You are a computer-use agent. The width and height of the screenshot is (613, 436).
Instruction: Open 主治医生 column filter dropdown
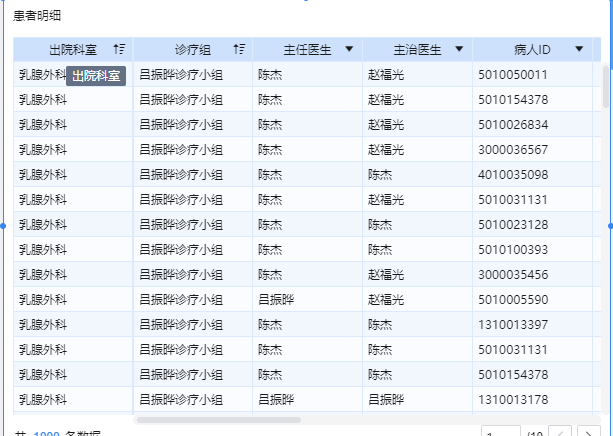(459, 49)
